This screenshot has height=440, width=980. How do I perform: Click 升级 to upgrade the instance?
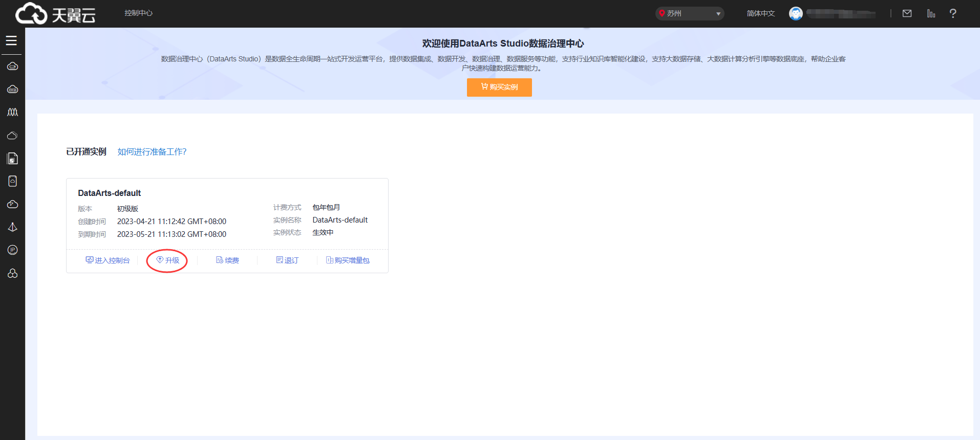(167, 260)
